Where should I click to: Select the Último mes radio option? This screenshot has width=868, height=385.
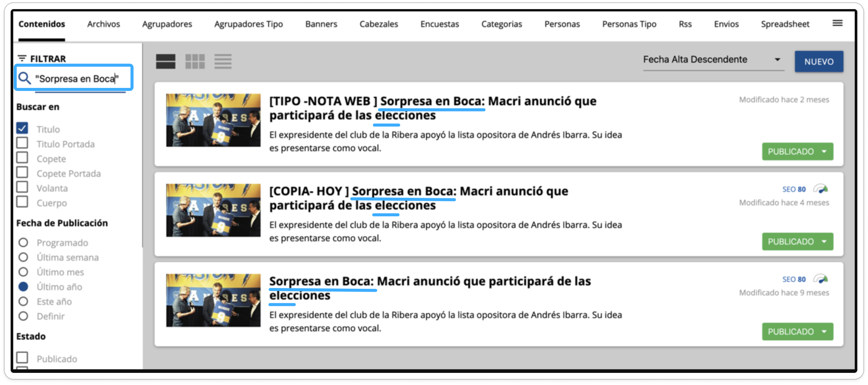tap(23, 272)
